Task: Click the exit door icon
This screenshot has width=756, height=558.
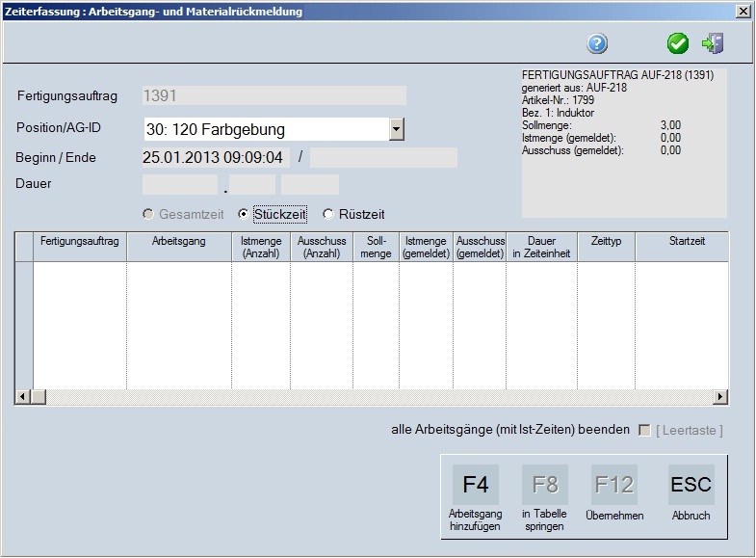Action: click(x=713, y=43)
